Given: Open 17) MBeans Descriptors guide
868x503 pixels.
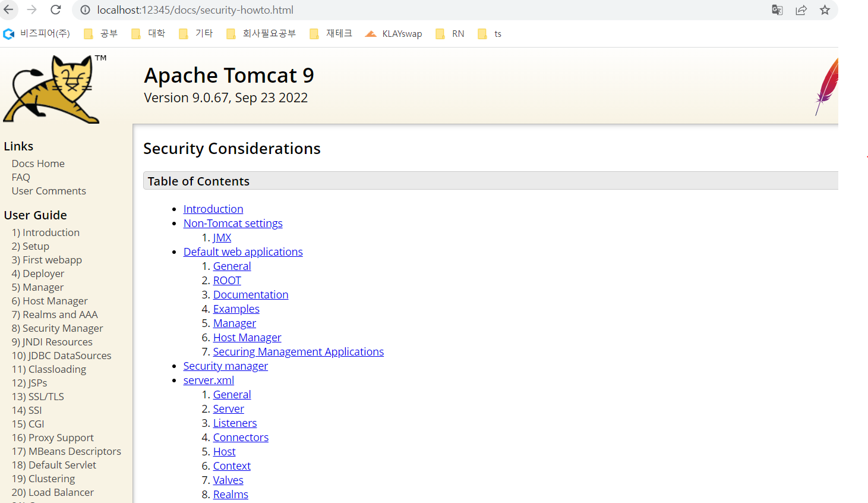Looking at the screenshot, I should pos(67,451).
